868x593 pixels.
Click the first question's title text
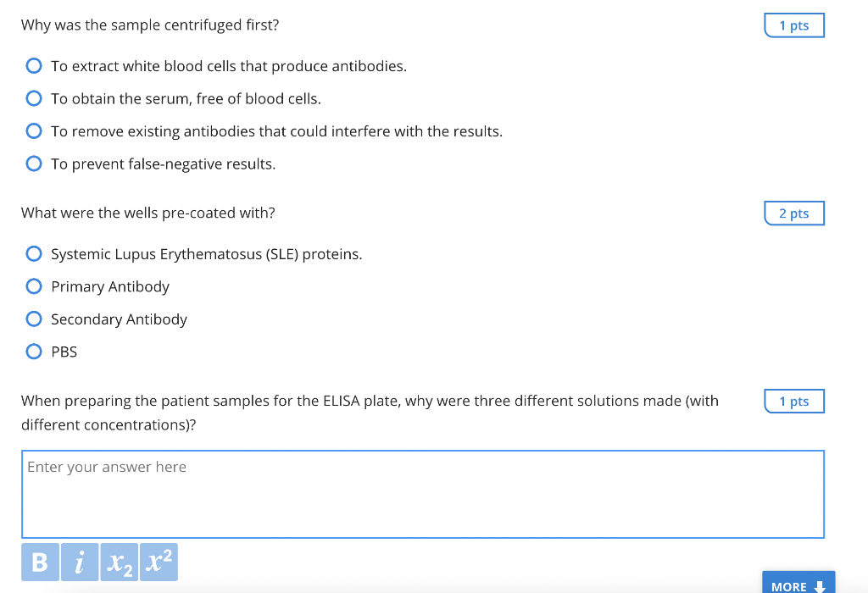tap(149, 25)
